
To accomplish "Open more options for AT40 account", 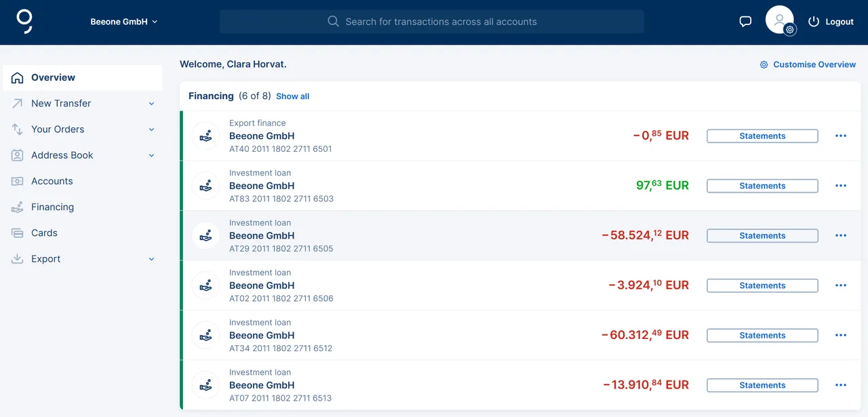I will point(841,136).
